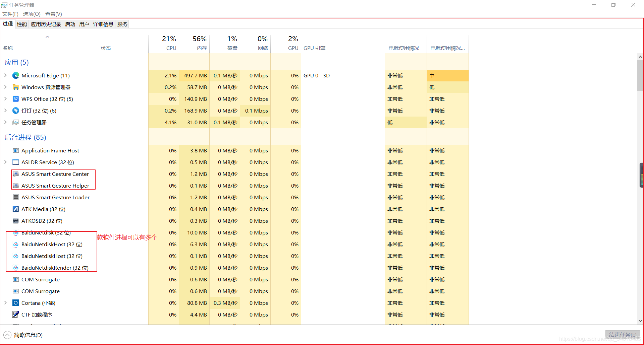Expand the 任务管理器 process group
The image size is (644, 345).
click(5, 122)
